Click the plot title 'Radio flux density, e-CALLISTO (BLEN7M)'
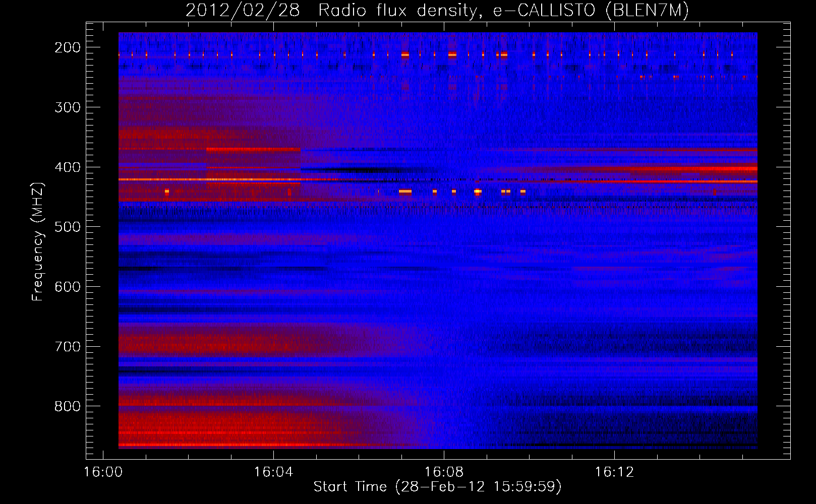Screen dimensions: 816x504 coord(503,11)
